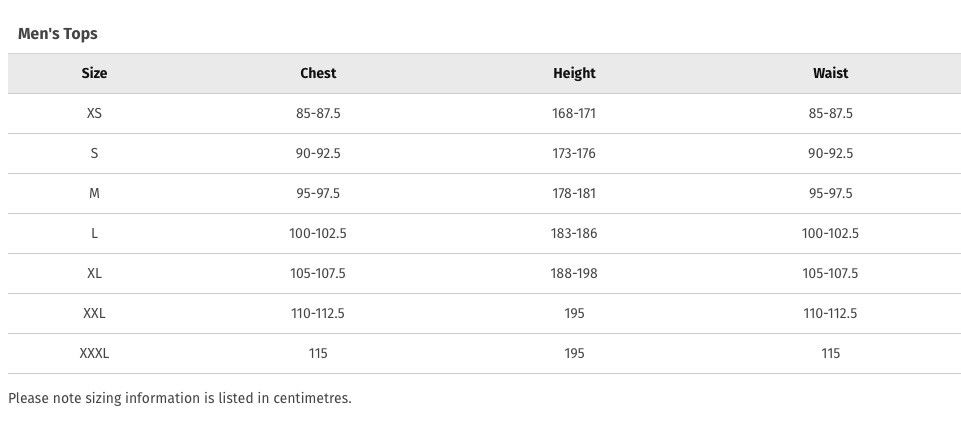Viewport: 961px width, 431px height.
Task: Click the centimetres sizing note text
Action: tap(180, 399)
